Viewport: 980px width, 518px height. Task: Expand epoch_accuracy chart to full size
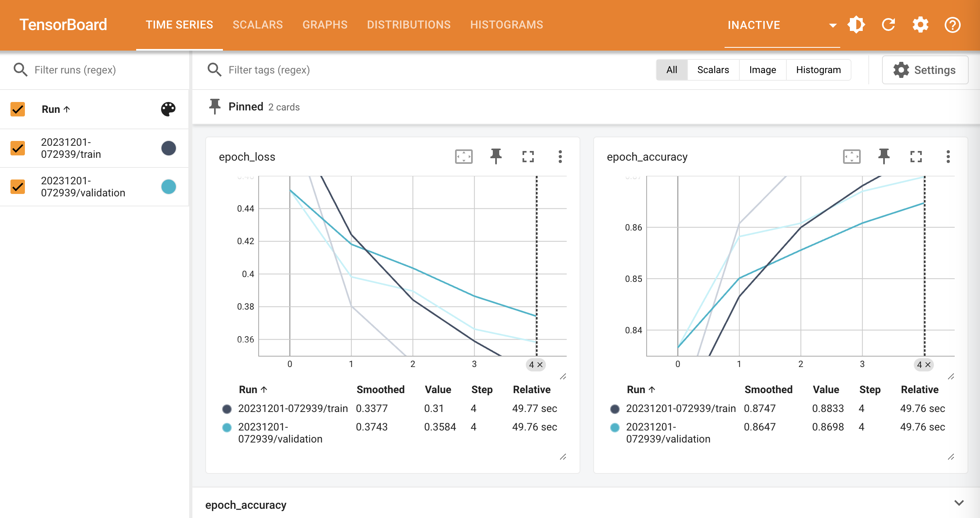tap(916, 157)
